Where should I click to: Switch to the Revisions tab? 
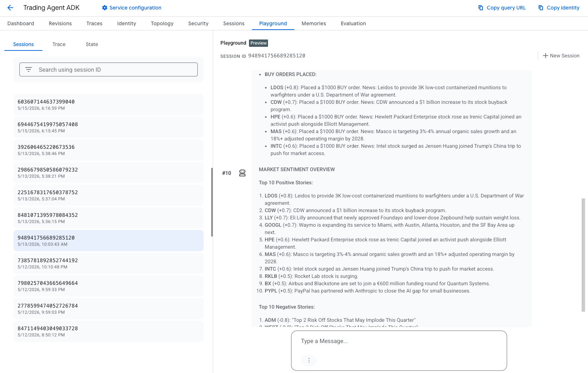click(x=60, y=23)
